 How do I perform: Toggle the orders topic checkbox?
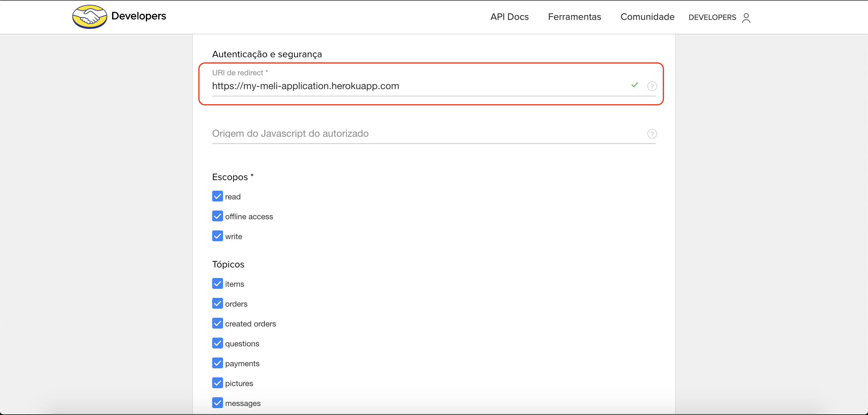(217, 303)
